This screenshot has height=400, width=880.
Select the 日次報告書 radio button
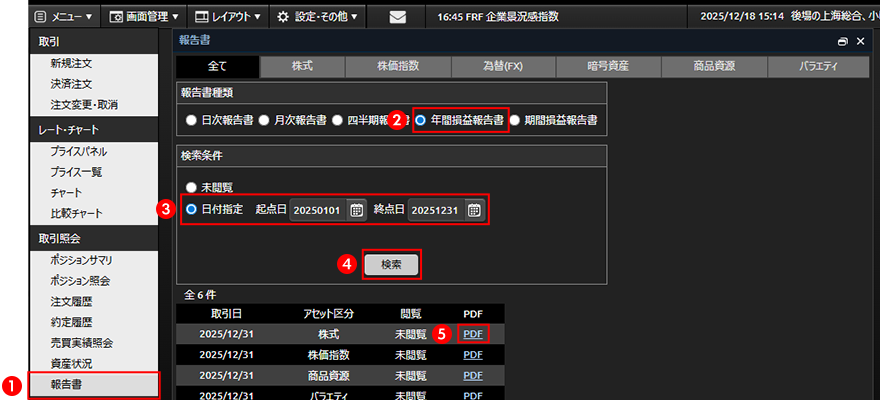(192, 119)
